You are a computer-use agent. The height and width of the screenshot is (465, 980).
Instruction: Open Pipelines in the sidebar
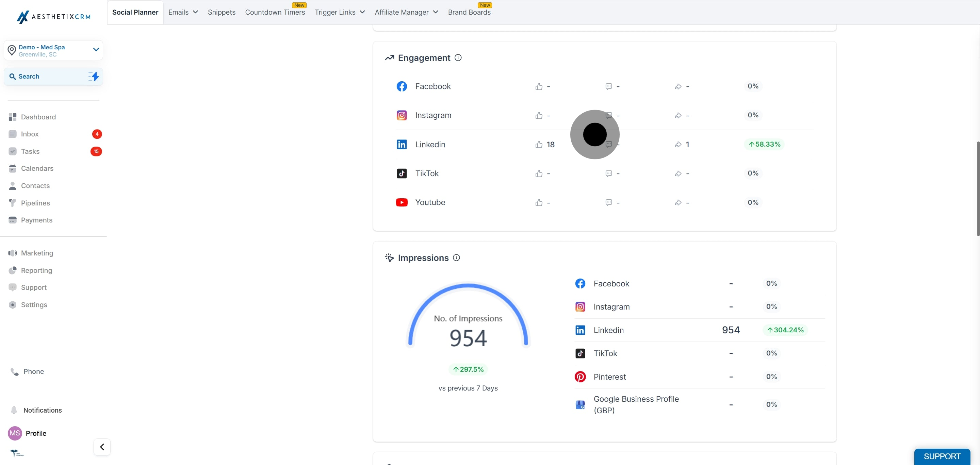coord(35,203)
